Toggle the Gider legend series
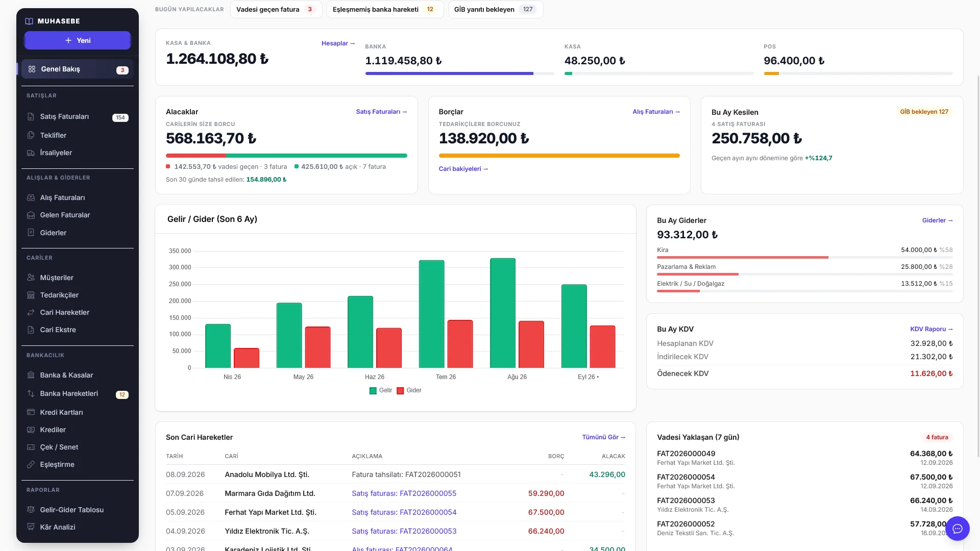The height and width of the screenshot is (551, 980). (x=409, y=390)
